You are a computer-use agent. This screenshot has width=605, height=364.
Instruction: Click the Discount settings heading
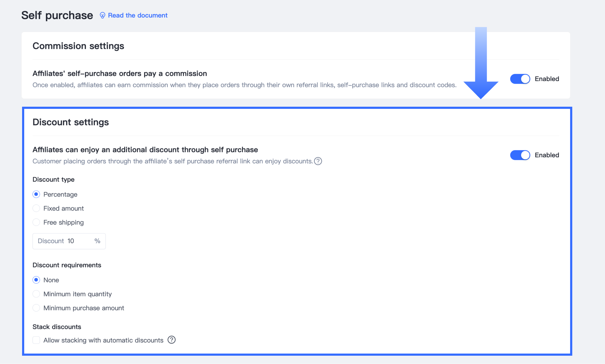71,122
